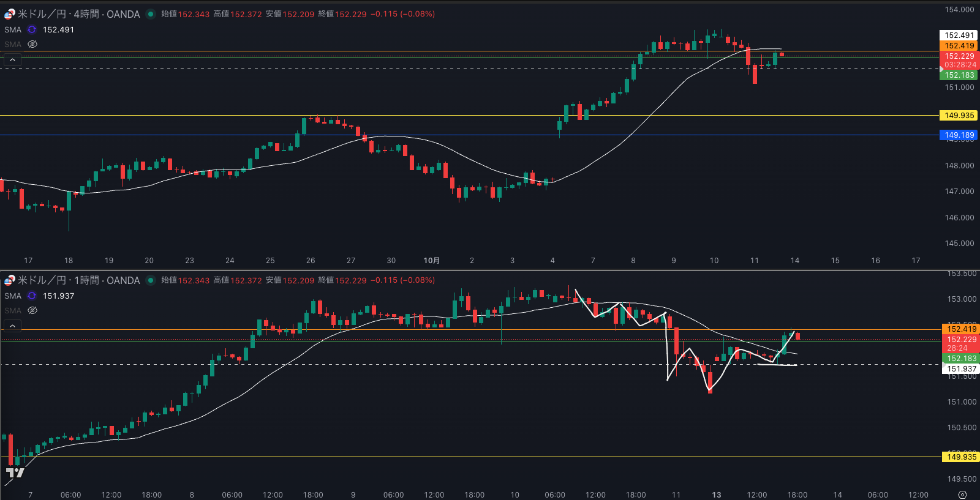Open symbol search from 米ドル/円 1時間 title
The image size is (980, 500).
(78, 280)
